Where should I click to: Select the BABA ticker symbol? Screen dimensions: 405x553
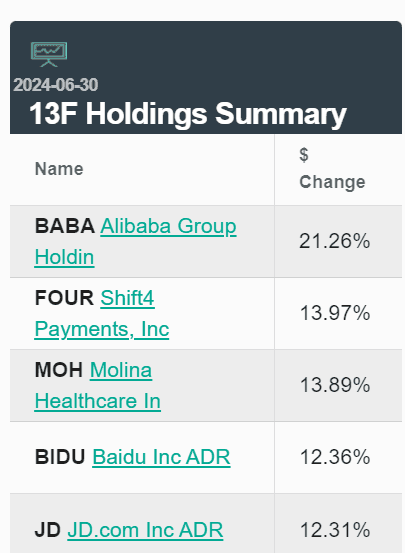click(65, 226)
